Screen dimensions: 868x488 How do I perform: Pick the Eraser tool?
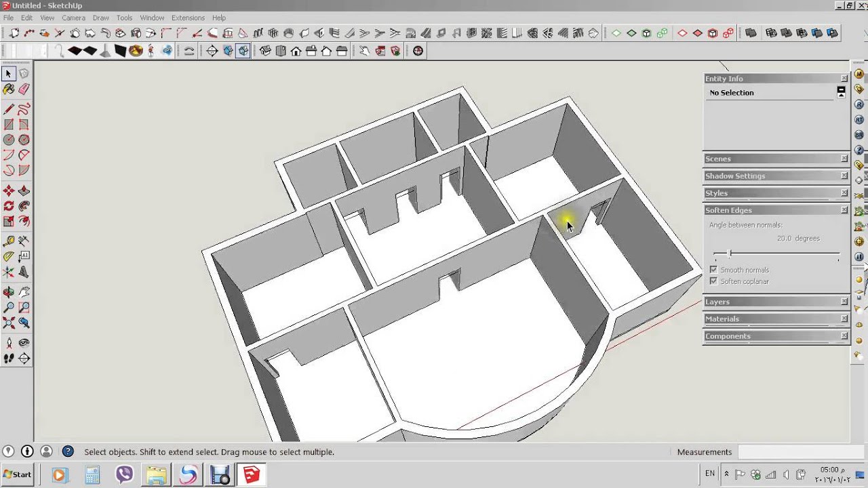(24, 89)
